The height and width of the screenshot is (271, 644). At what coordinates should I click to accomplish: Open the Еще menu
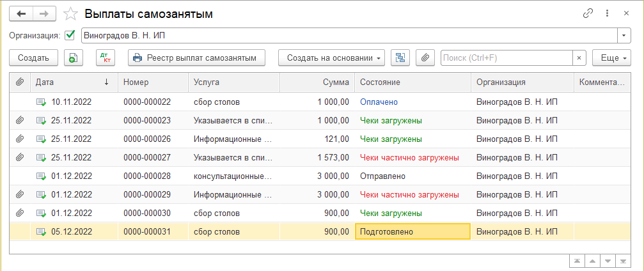[x=609, y=58]
